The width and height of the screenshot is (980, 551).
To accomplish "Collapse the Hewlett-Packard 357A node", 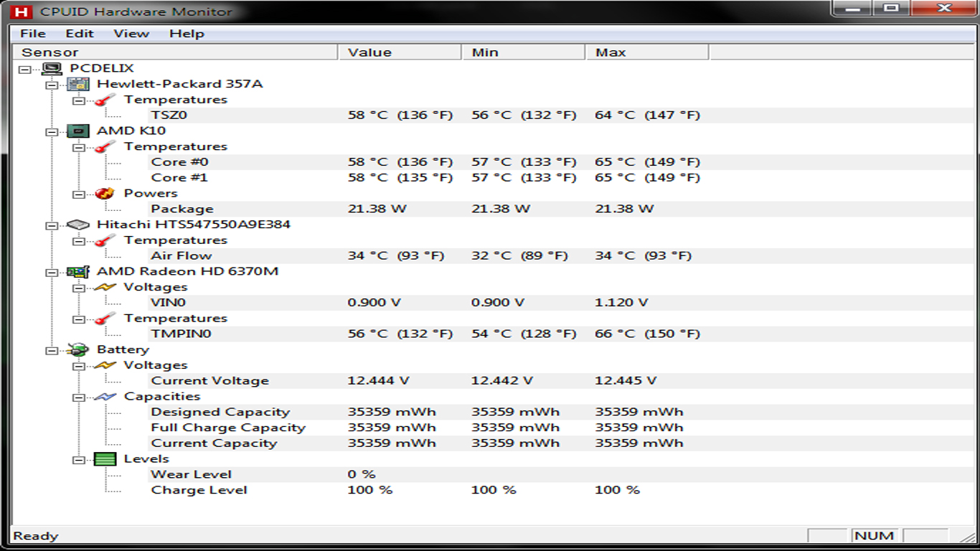I will (52, 85).
